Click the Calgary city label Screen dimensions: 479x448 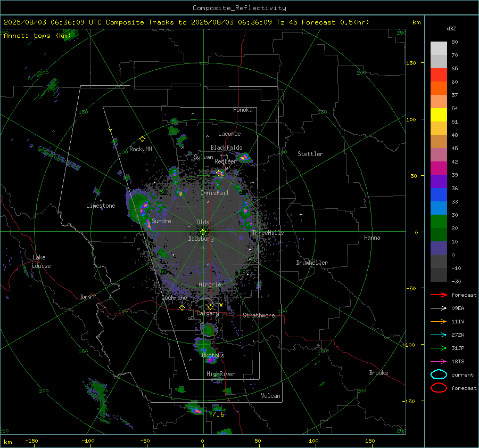click(x=208, y=313)
